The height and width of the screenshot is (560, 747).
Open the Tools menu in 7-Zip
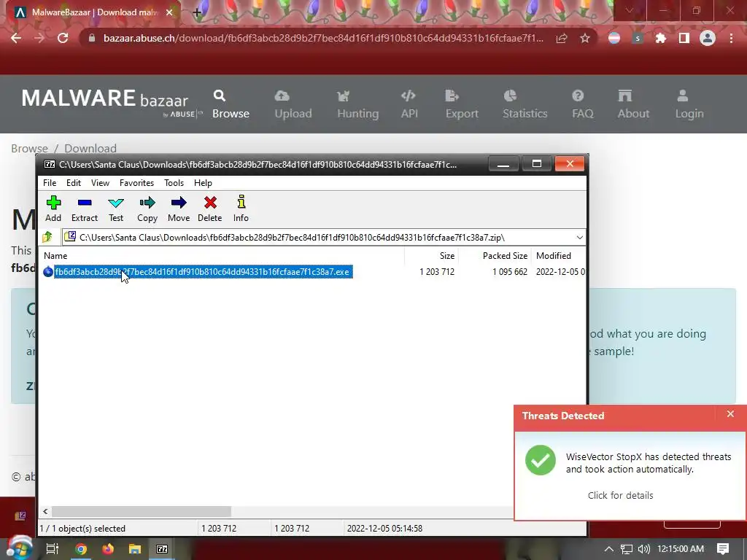pos(174,183)
